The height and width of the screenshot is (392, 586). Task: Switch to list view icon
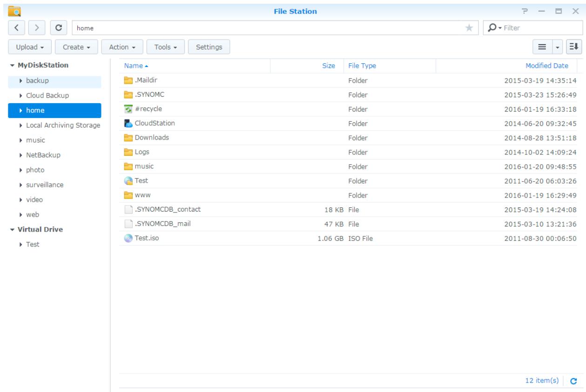pos(542,47)
